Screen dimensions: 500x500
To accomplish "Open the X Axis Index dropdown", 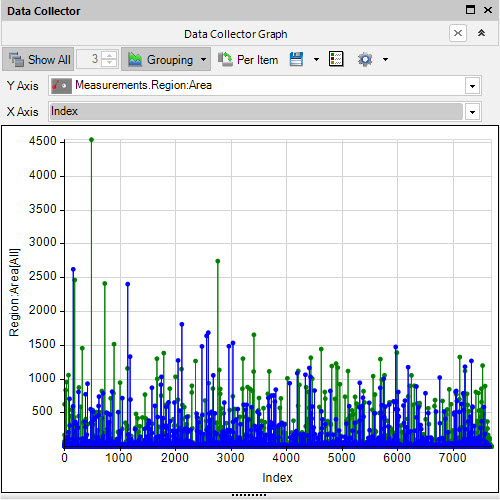I will (472, 112).
